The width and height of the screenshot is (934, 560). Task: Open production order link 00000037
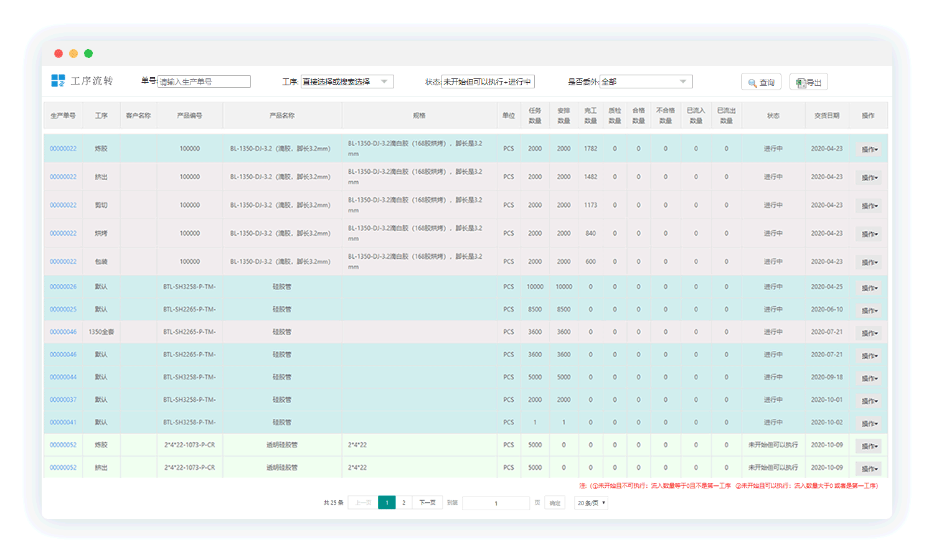63,399
